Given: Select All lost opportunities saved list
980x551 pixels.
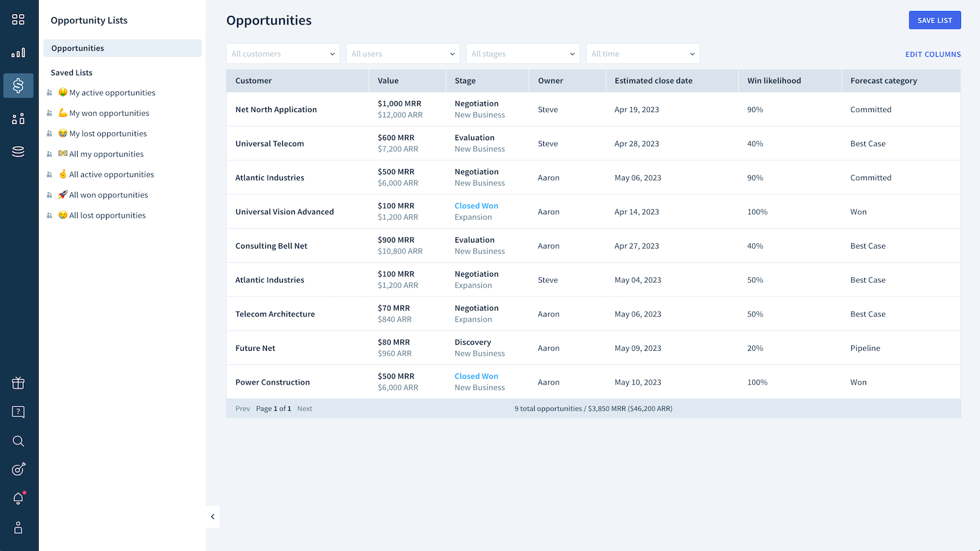Looking at the screenshot, I should point(107,216).
